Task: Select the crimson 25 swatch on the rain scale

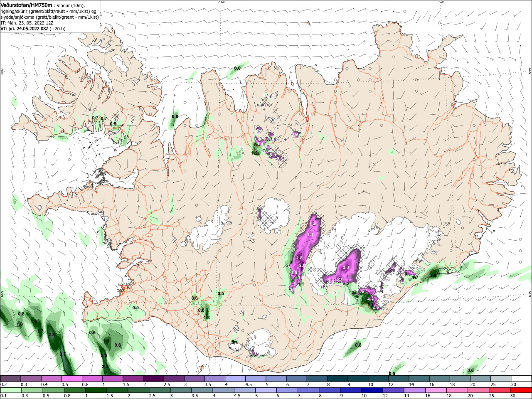Action: pos(499,390)
